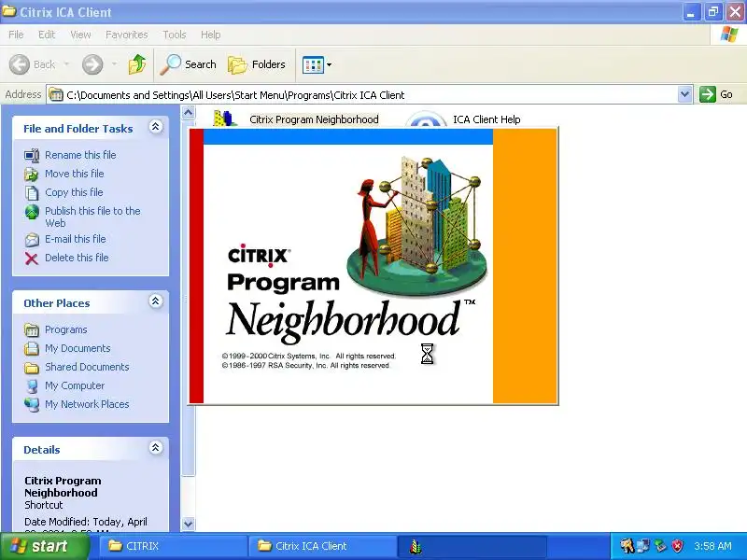This screenshot has height=560, width=747.
Task: Click the Go button
Action: coord(716,94)
